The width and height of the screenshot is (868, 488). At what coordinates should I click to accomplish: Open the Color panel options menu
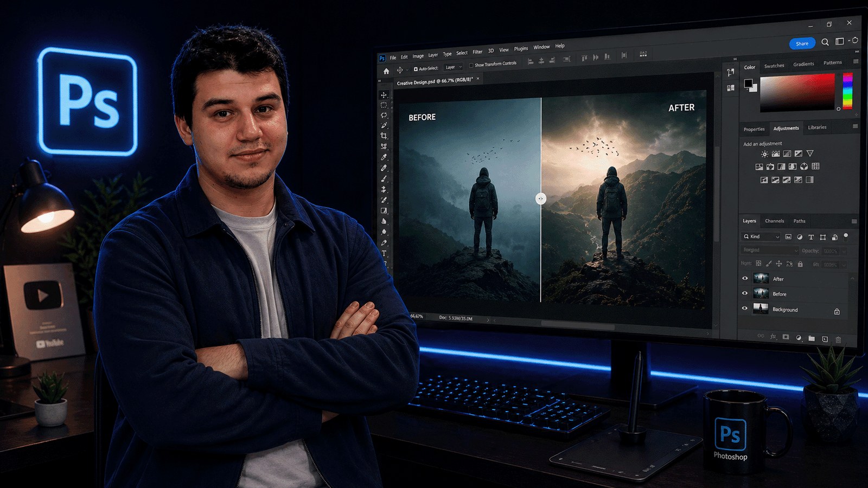click(x=856, y=61)
